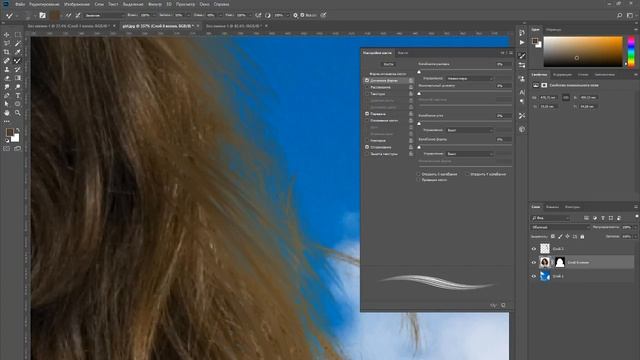This screenshot has height=360, width=640.
Task: Select the Healing Brush tool
Action: 7,61
